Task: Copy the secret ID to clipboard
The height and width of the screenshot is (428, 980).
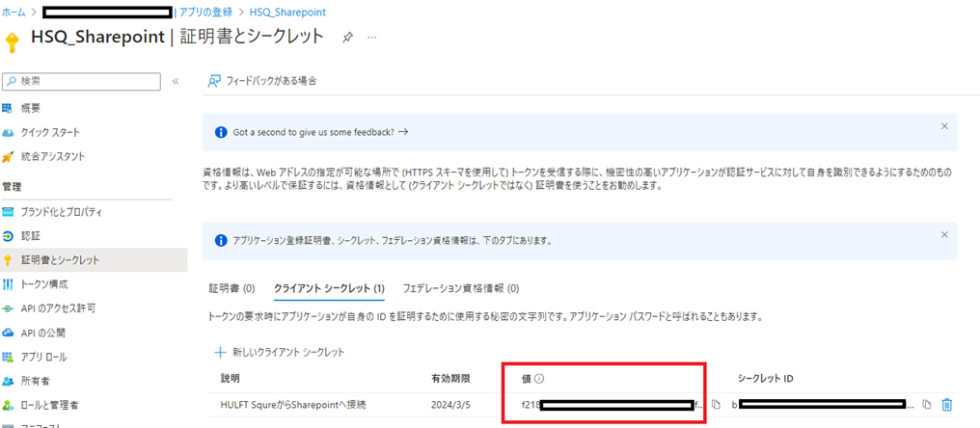Action: [x=928, y=405]
